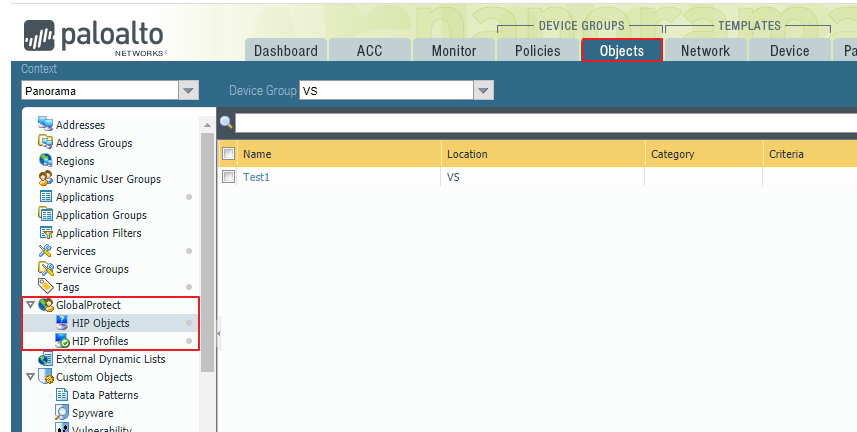Click the HIP Profiles icon
Screen dimensions: 857x432
point(62,341)
